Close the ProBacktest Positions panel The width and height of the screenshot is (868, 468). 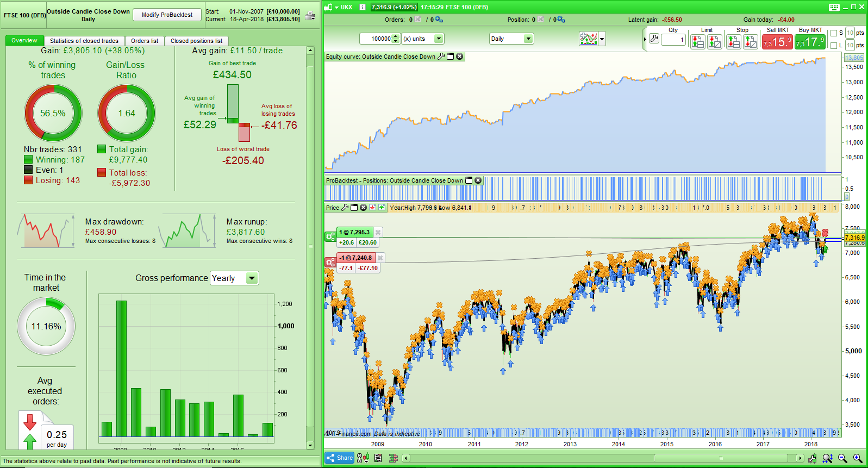478,180
